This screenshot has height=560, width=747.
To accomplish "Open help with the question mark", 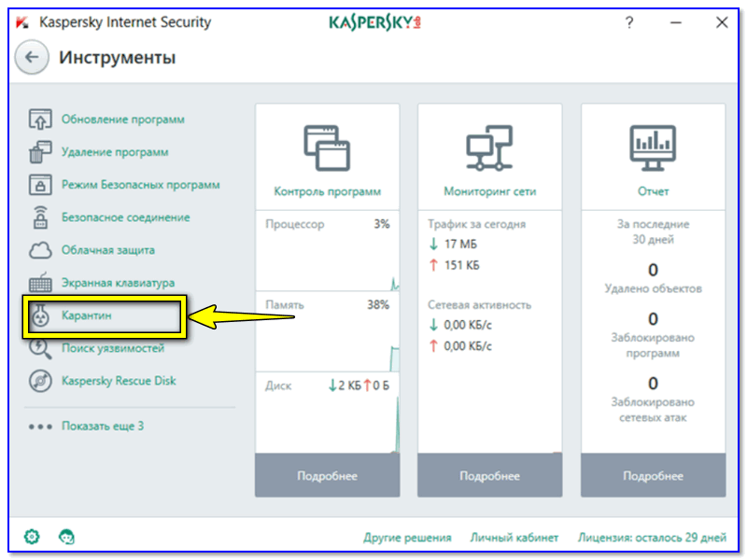I will pyautogui.click(x=629, y=22).
